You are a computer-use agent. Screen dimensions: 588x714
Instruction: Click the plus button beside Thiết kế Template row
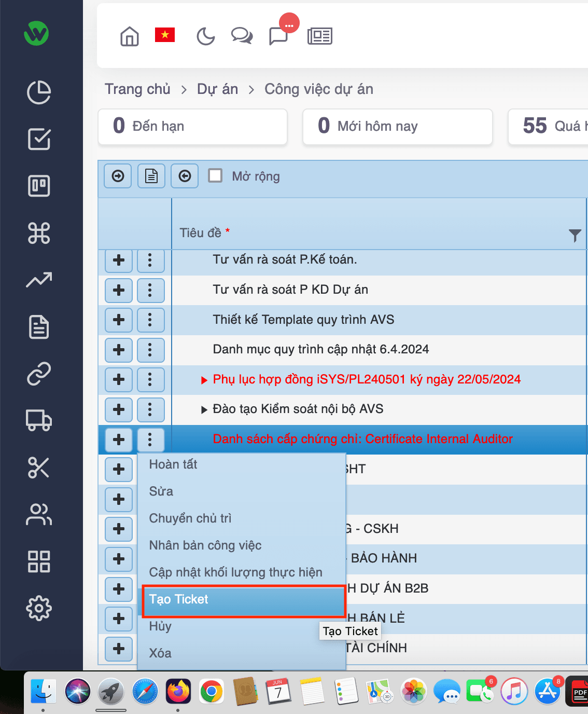[119, 320]
